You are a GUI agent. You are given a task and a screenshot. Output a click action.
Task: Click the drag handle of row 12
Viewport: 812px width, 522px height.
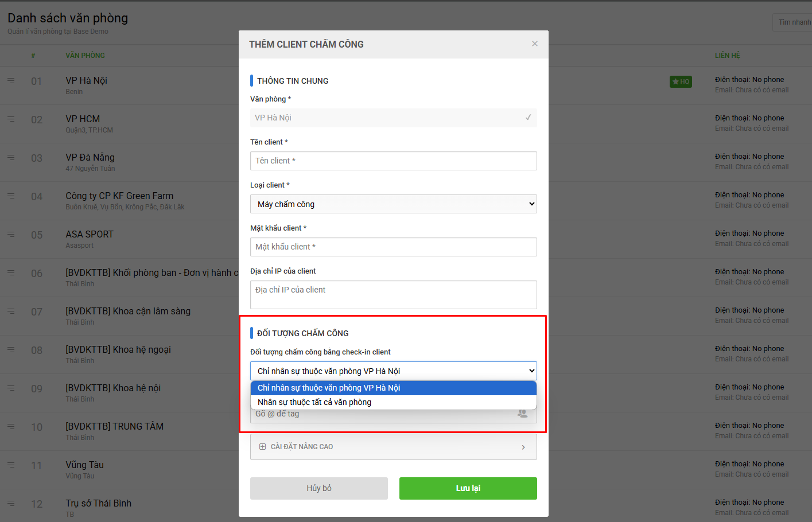point(11,504)
